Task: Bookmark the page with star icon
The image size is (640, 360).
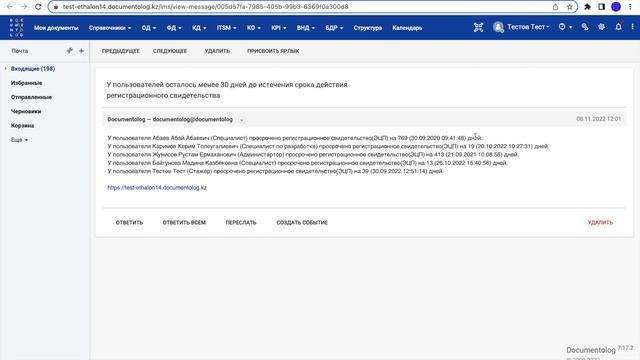Action: (570, 7)
